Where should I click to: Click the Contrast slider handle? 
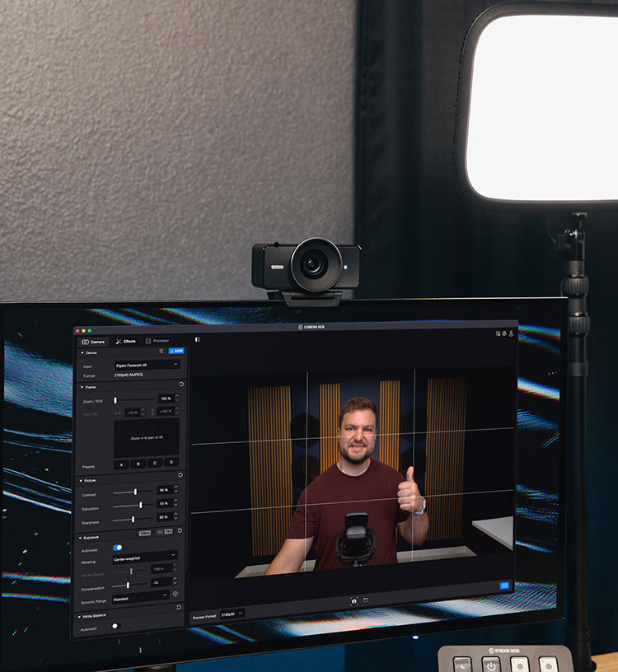tap(135, 492)
